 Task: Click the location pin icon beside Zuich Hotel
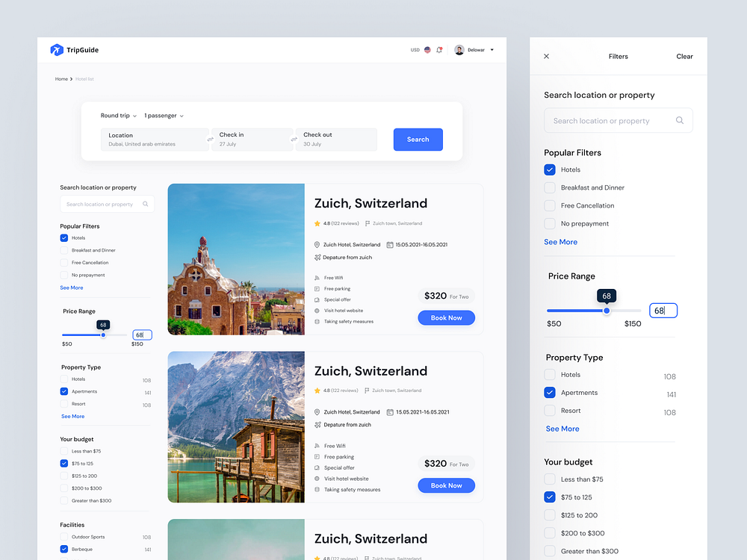[x=317, y=244]
